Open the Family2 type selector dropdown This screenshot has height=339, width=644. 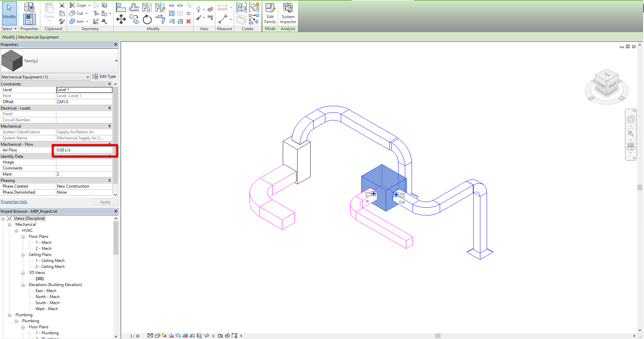click(116, 61)
